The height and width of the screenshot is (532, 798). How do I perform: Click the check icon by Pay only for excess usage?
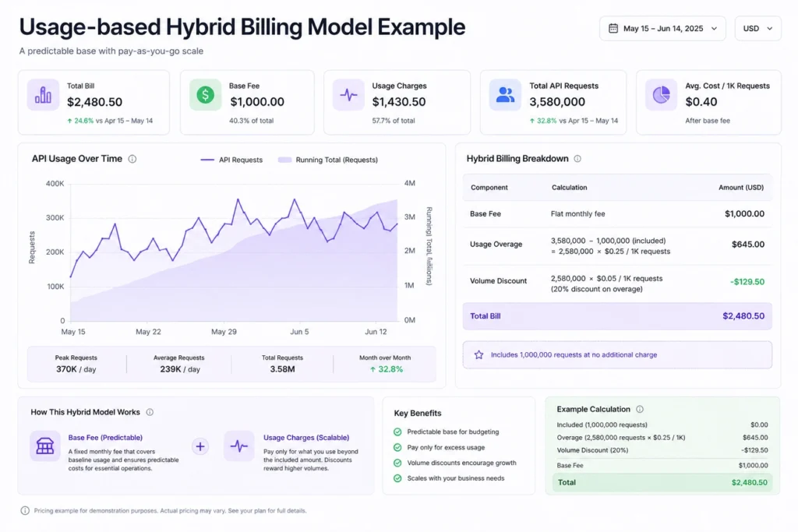tap(397, 448)
